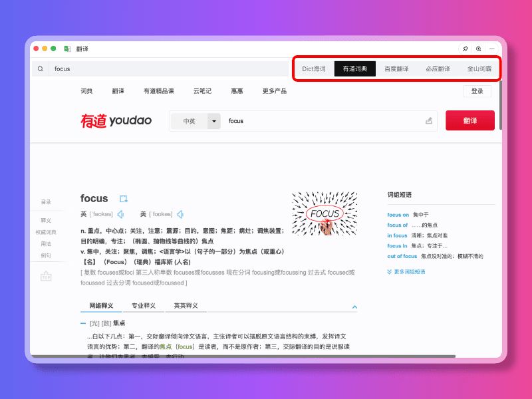Play the American pronunciation of focus
This screenshot has height=399, width=532.
pos(180,214)
